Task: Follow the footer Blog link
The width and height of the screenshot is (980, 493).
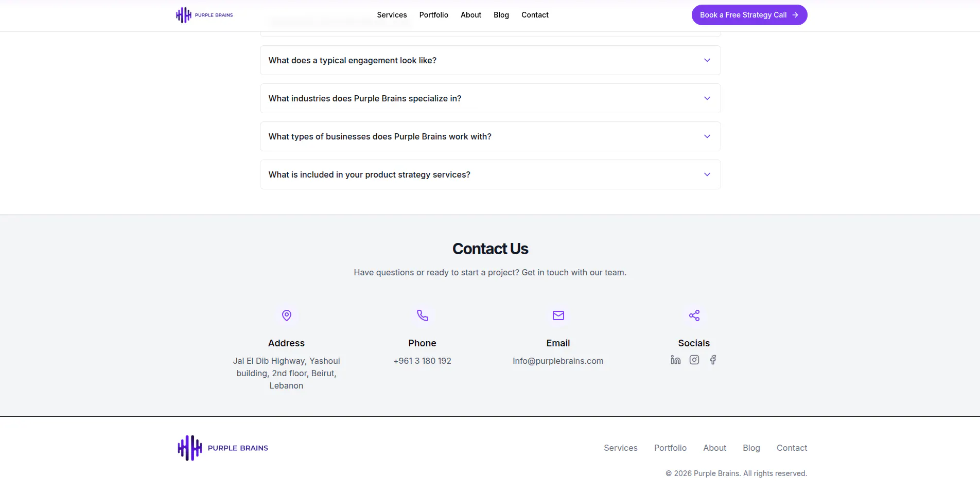Action: tap(751, 448)
